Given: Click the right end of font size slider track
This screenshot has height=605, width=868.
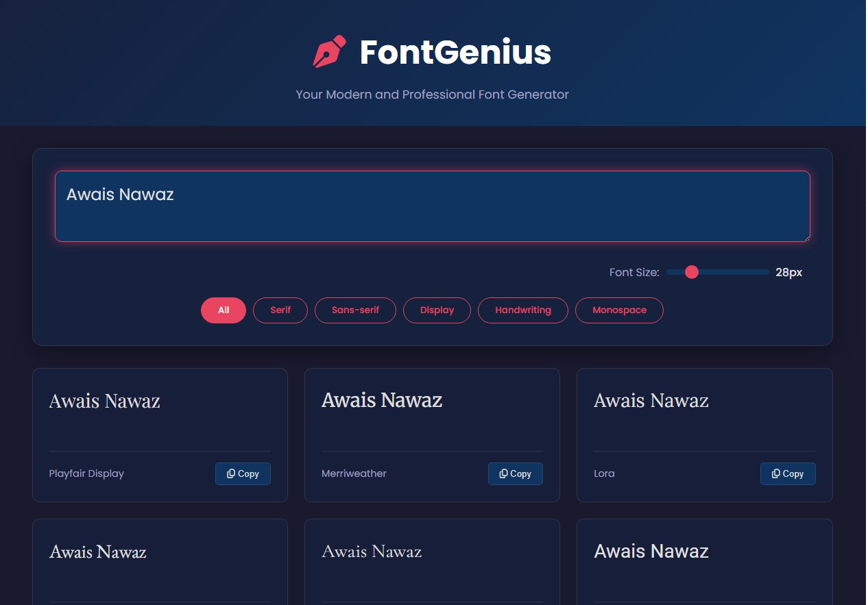Looking at the screenshot, I should pos(767,272).
